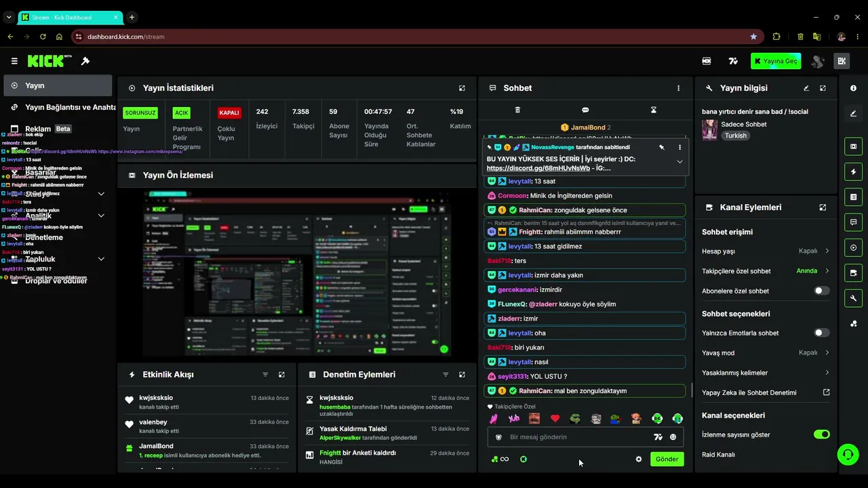868x488 pixels.
Task: Unpin the pinned NovassRevenge message
Action: point(662,147)
